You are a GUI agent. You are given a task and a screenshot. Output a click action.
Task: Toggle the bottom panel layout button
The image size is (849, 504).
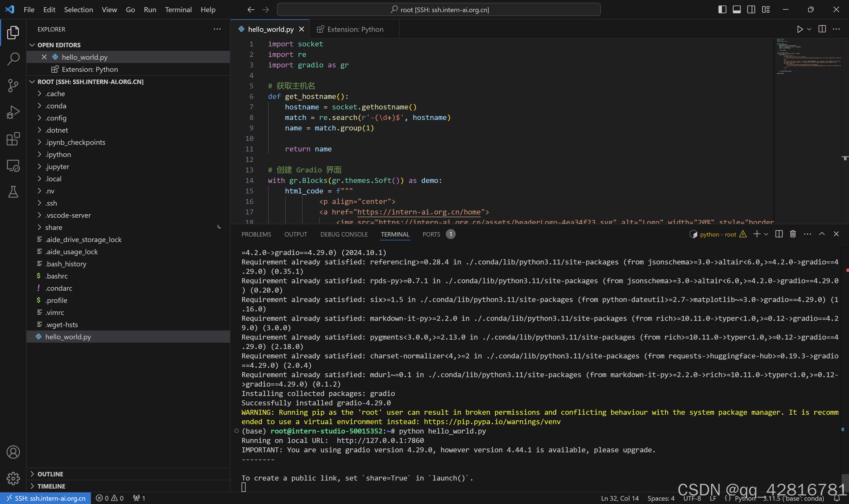[x=737, y=9]
